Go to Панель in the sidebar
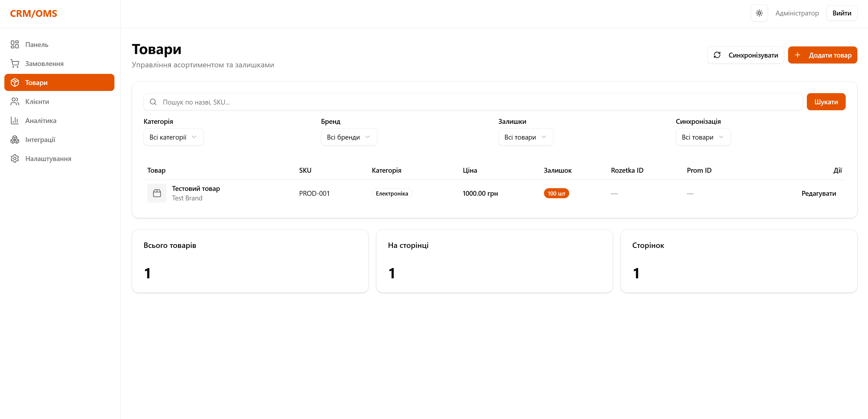Screen dimensions: 868x419 pos(59,45)
